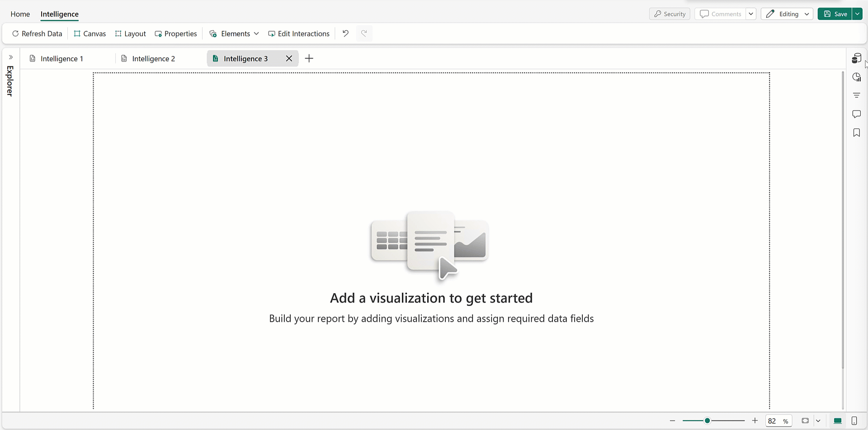Image resolution: width=868 pixels, height=430 pixels.
Task: Click the Redo arrow
Action: 364,33
